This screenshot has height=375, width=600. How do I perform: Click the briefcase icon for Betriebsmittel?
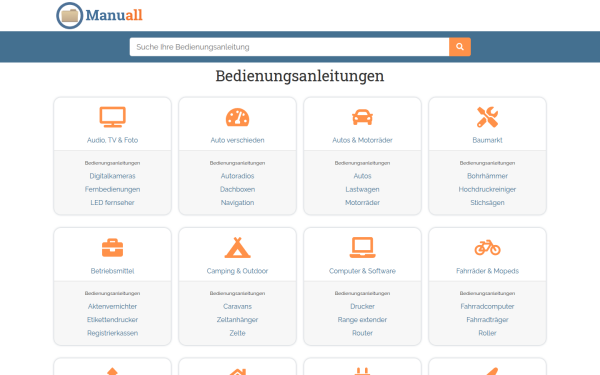(112, 248)
